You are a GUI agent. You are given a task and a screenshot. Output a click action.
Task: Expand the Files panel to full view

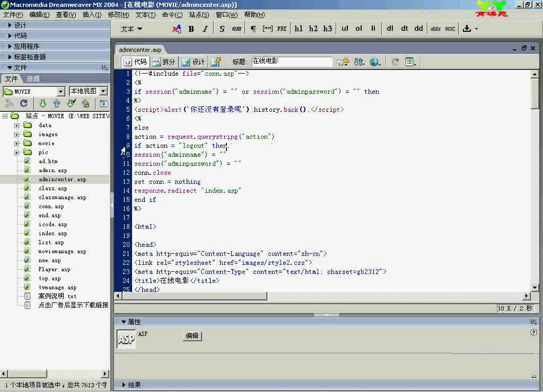tap(103, 103)
